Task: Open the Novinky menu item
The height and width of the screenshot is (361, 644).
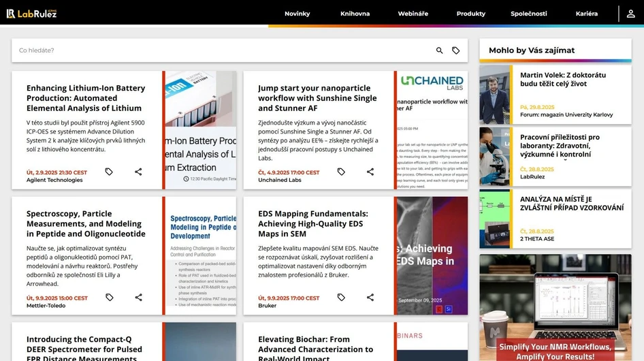Action: [297, 14]
